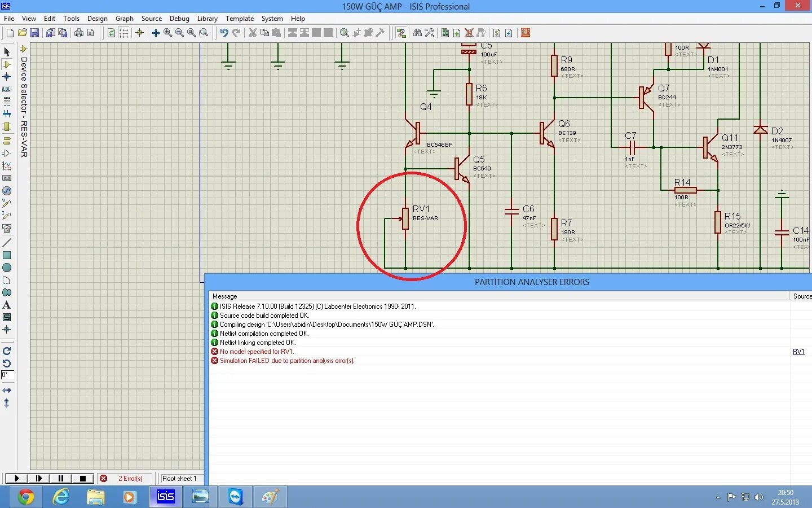The image size is (812, 508).
Task: Click RV1 variable resistor component
Action: (x=405, y=218)
